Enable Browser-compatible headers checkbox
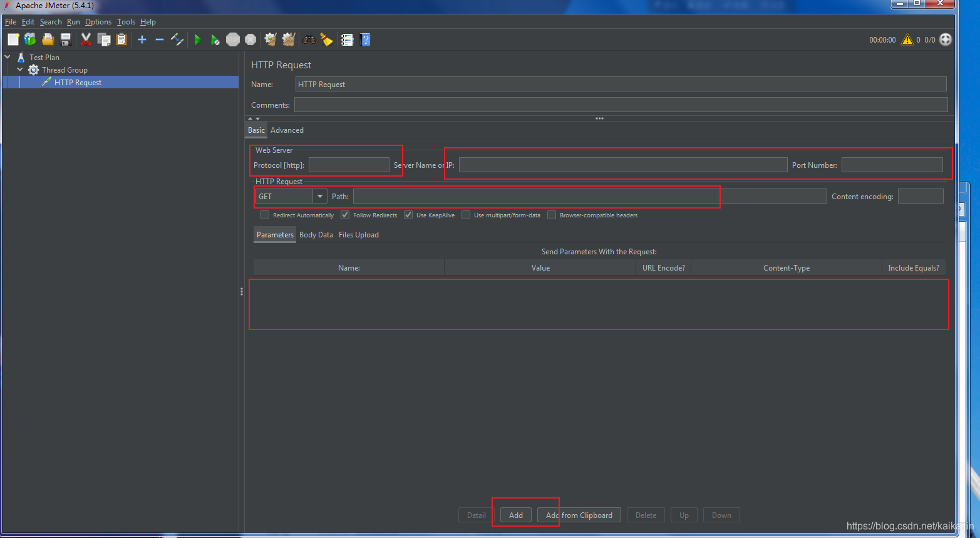Screen dimensions: 980x538 point(552,215)
